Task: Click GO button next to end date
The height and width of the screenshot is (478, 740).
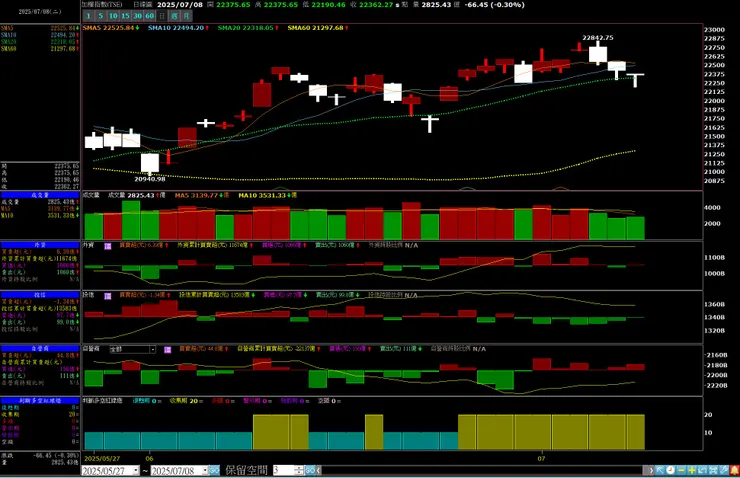Action: point(214,470)
